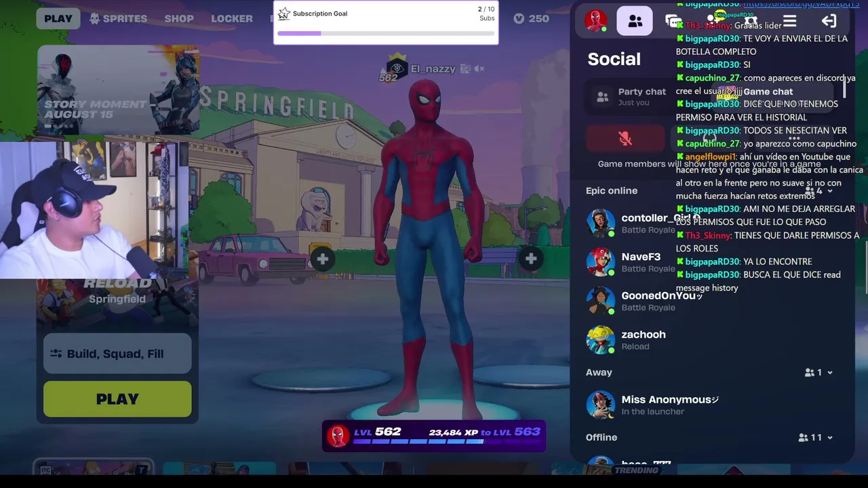Unmute the red microphone button
This screenshot has width=868, height=488.
[x=625, y=138]
